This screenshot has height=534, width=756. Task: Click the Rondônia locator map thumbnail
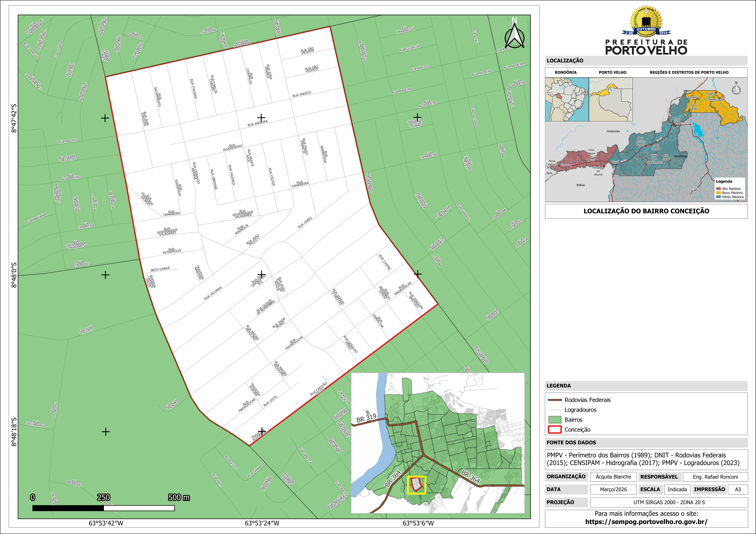[567, 99]
